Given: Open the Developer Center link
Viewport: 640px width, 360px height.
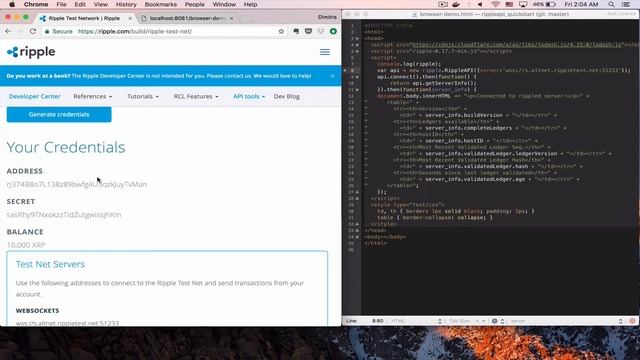Looking at the screenshot, I should [35, 96].
